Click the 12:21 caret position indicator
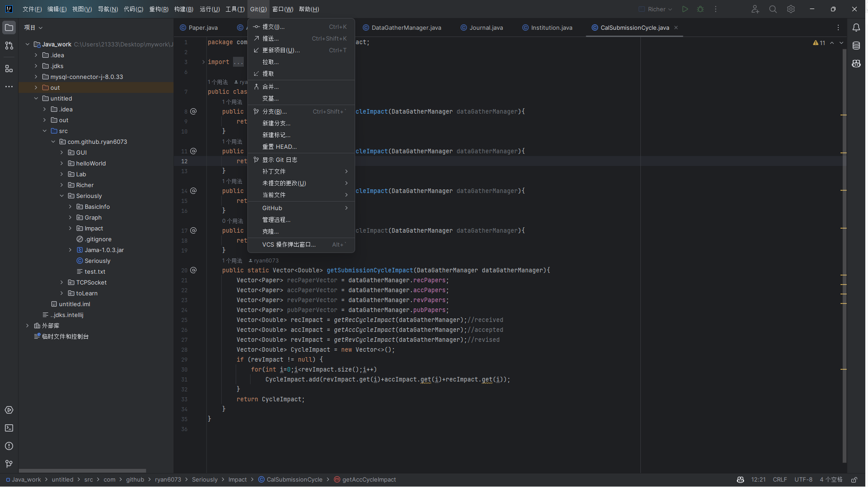 tap(758, 480)
